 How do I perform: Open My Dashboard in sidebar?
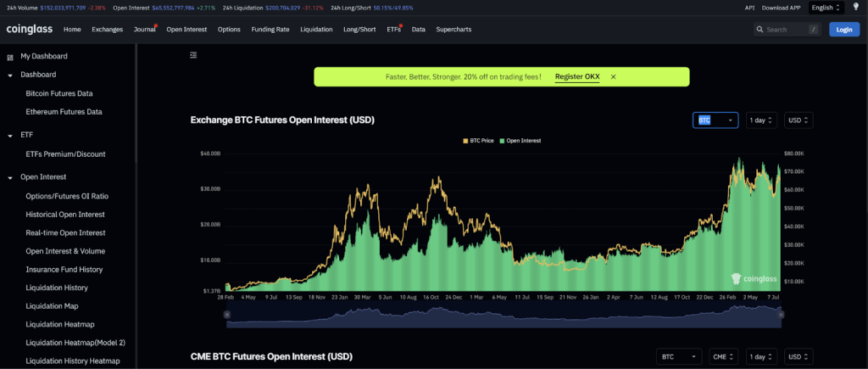[x=44, y=56]
